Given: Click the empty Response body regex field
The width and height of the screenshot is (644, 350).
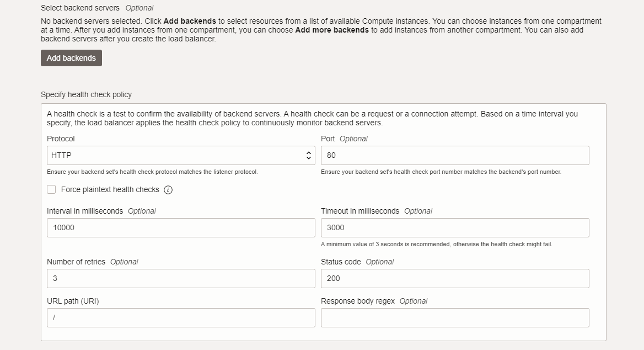Looking at the screenshot, I should click(x=454, y=317).
